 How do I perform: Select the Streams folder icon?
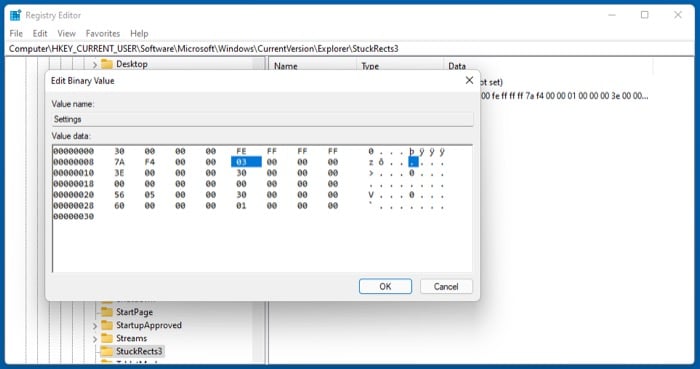tap(107, 338)
